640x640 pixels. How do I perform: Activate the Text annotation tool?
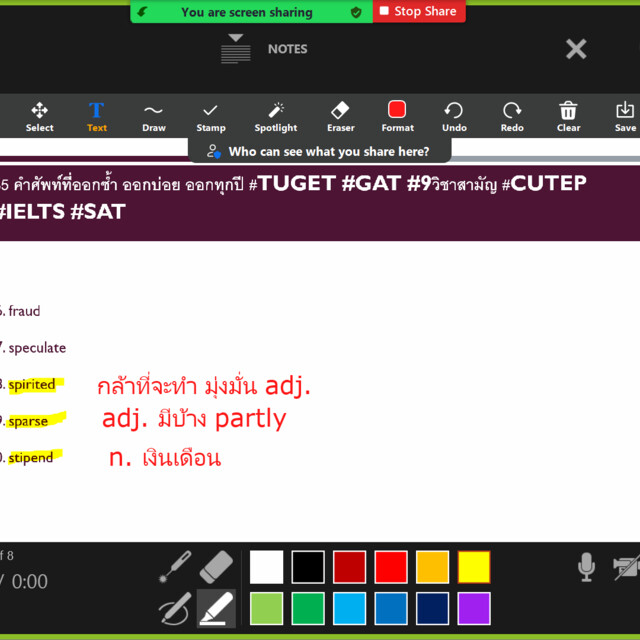pos(97,117)
